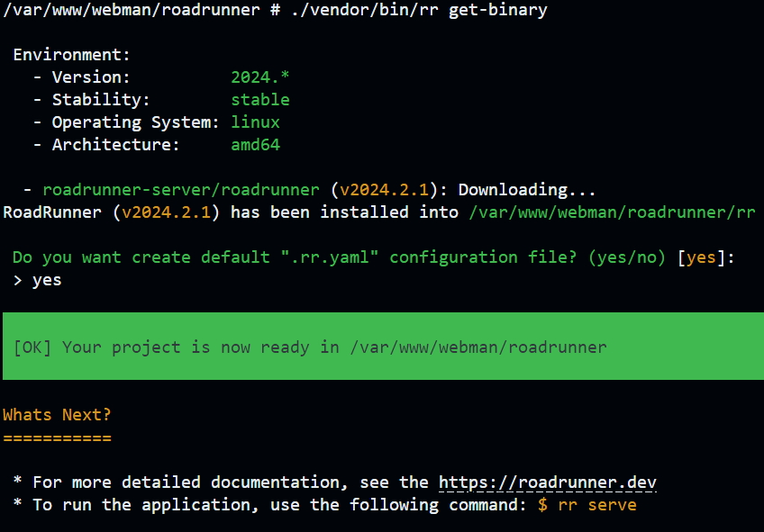Click the 'Operating System:' label
The height and width of the screenshot is (532, 764).
tap(135, 122)
